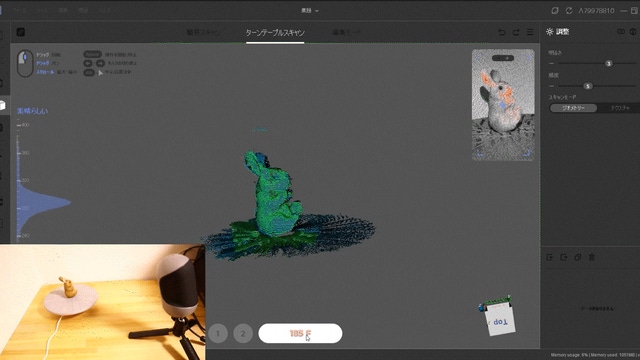640x360 pixels.
Task: Click the undo arrow icon
Action: click(502, 32)
